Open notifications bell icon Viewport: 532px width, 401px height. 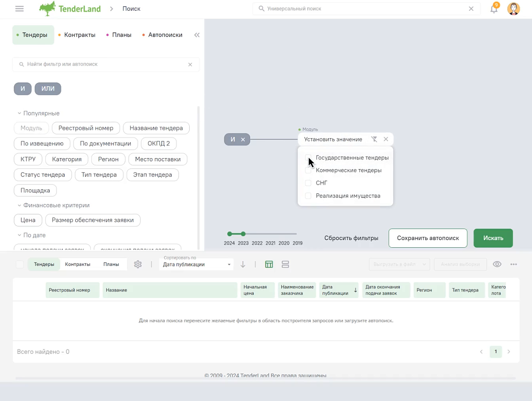tap(494, 9)
